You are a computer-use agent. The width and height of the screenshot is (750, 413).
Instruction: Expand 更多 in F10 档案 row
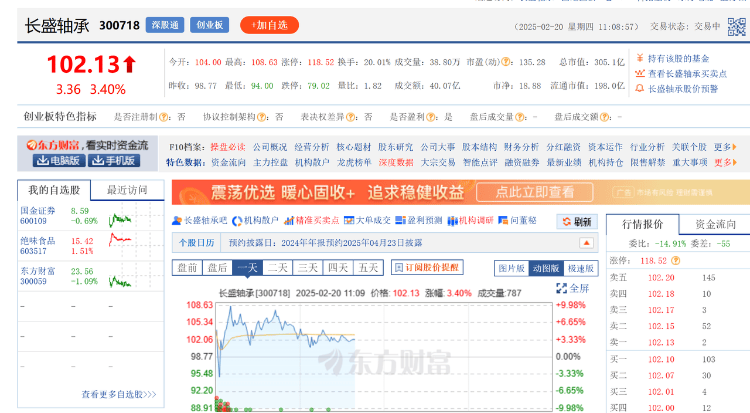tap(723, 147)
